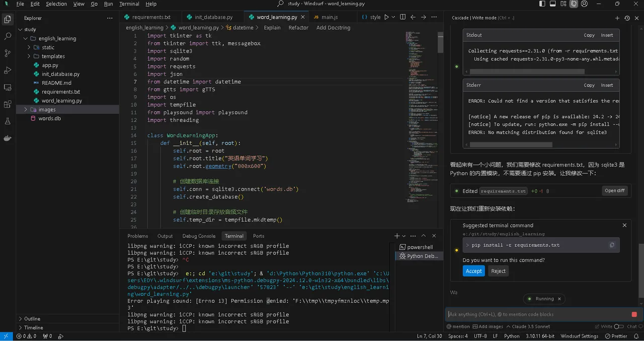Viewport: 644px width, 341px height.
Task: Stop the Cascade response with red square
Action: (x=634, y=314)
